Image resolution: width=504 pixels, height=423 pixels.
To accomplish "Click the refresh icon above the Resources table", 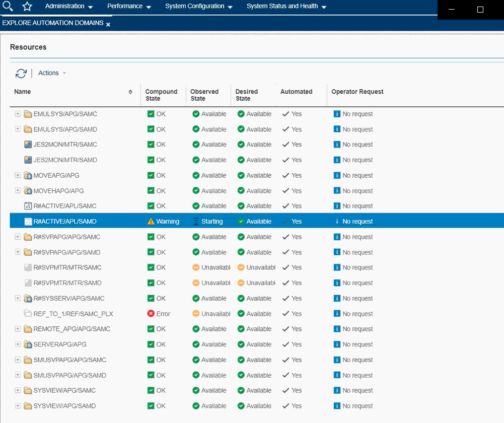I will pyautogui.click(x=21, y=73).
